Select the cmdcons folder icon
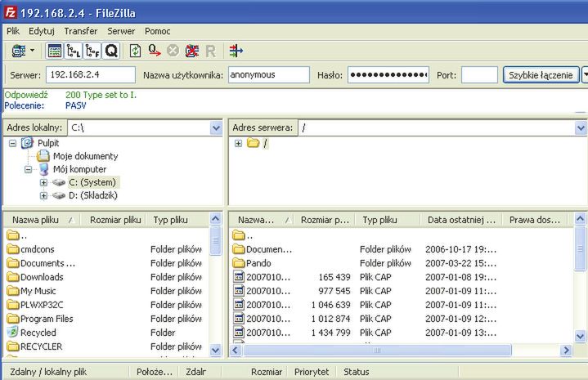 coord(13,249)
